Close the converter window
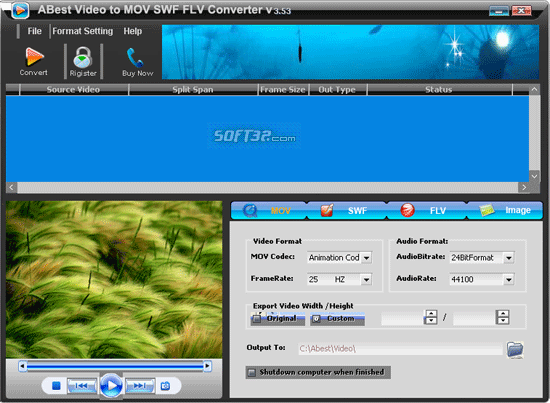This screenshot has height=403, width=550. [x=521, y=11]
